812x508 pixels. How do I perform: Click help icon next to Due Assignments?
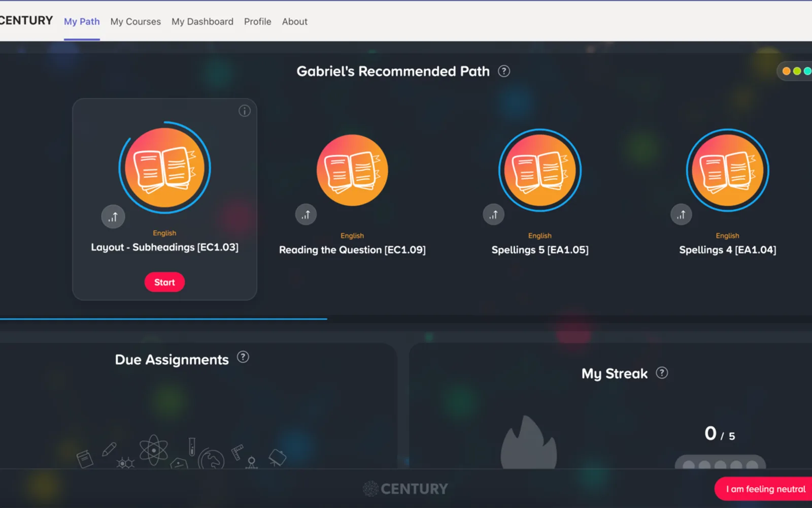point(243,357)
